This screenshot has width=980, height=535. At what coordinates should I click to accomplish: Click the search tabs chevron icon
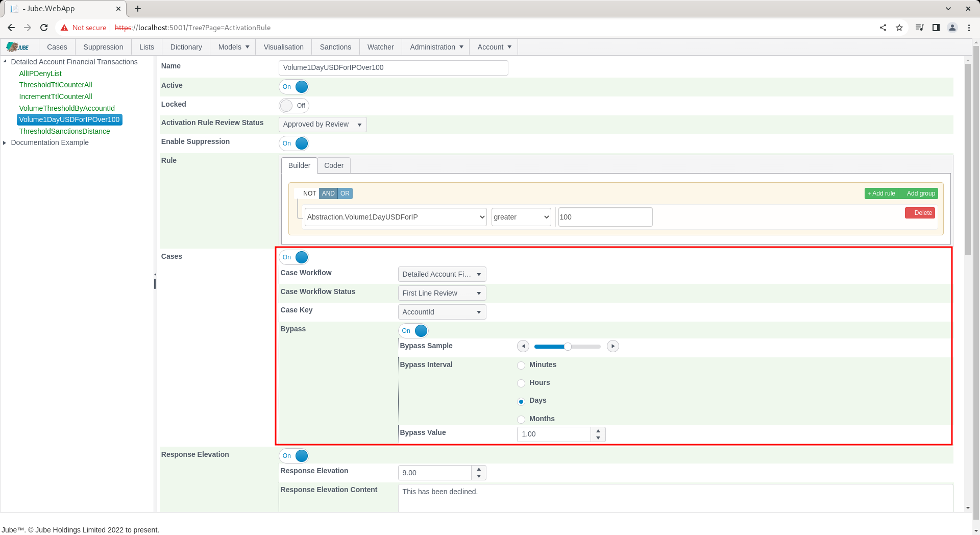pyautogui.click(x=948, y=9)
